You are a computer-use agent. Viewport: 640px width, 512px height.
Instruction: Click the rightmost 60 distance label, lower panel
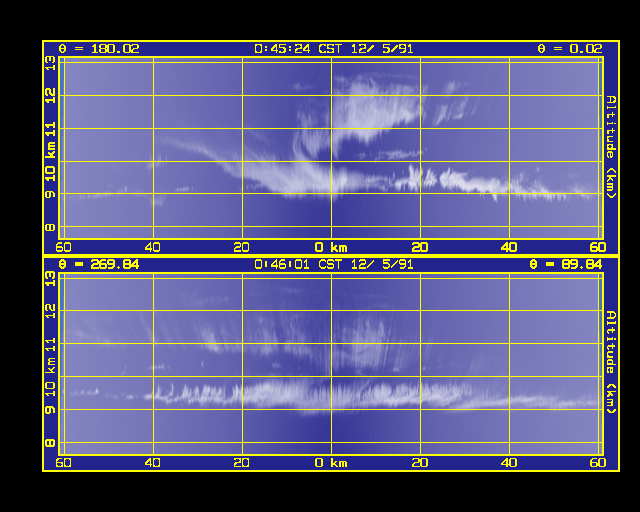point(598,463)
